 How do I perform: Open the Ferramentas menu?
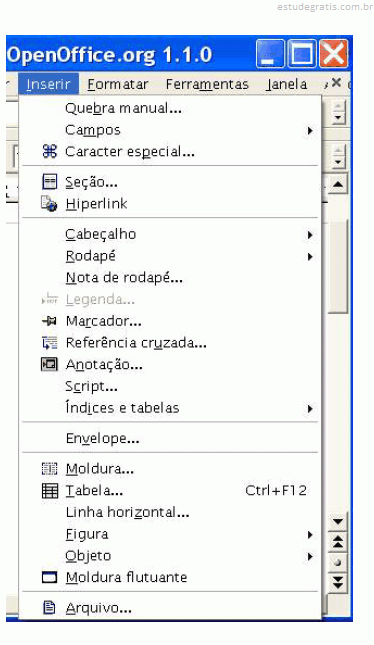[207, 84]
